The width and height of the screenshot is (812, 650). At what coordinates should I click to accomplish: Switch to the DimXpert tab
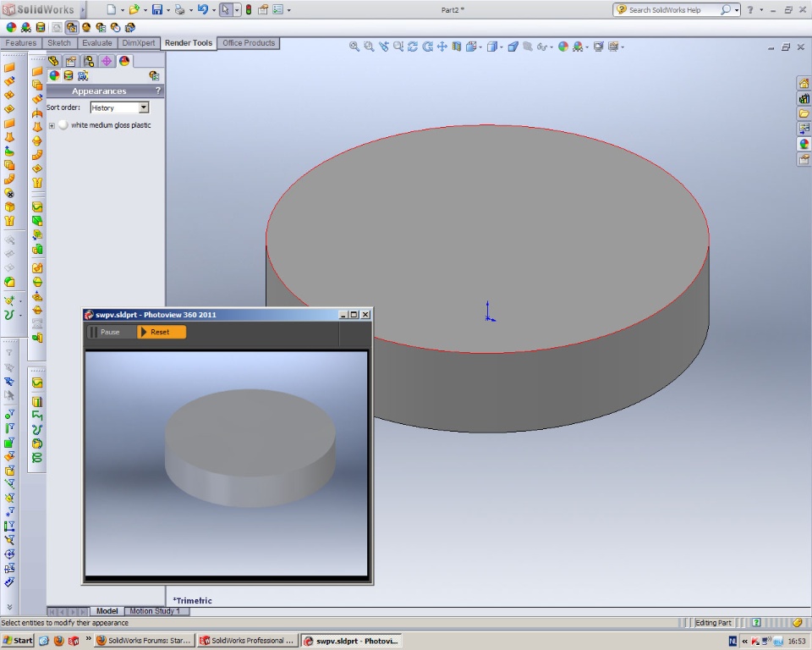pos(138,43)
